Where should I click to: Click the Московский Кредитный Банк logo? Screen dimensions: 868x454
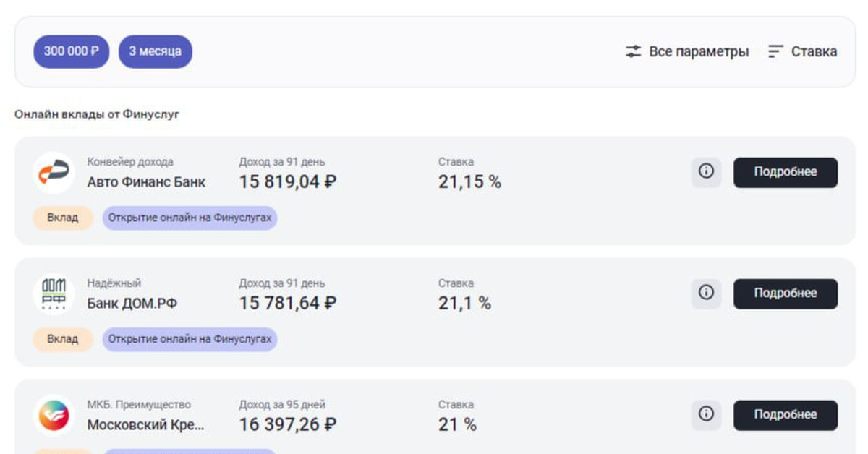tap(54, 416)
